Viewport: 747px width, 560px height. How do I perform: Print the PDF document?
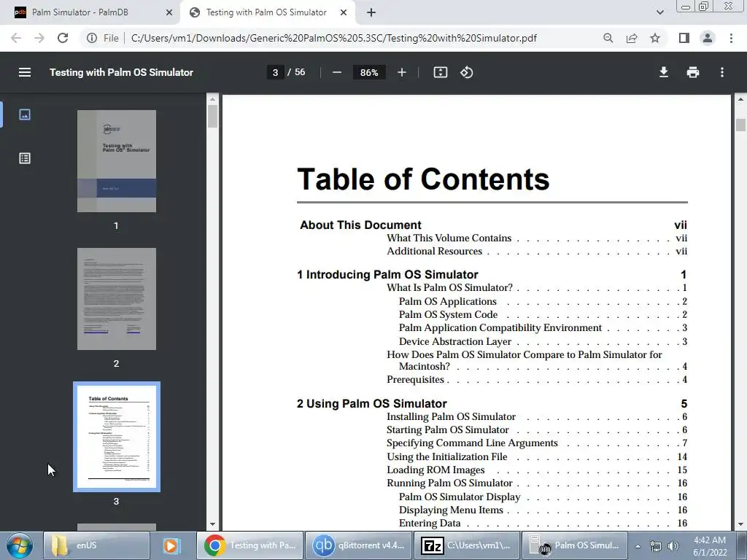click(x=693, y=72)
